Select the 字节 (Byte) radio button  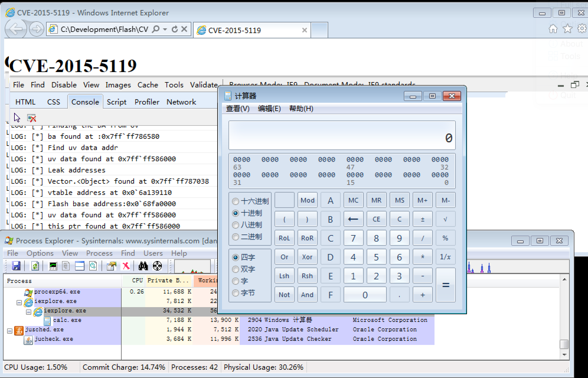(x=236, y=293)
